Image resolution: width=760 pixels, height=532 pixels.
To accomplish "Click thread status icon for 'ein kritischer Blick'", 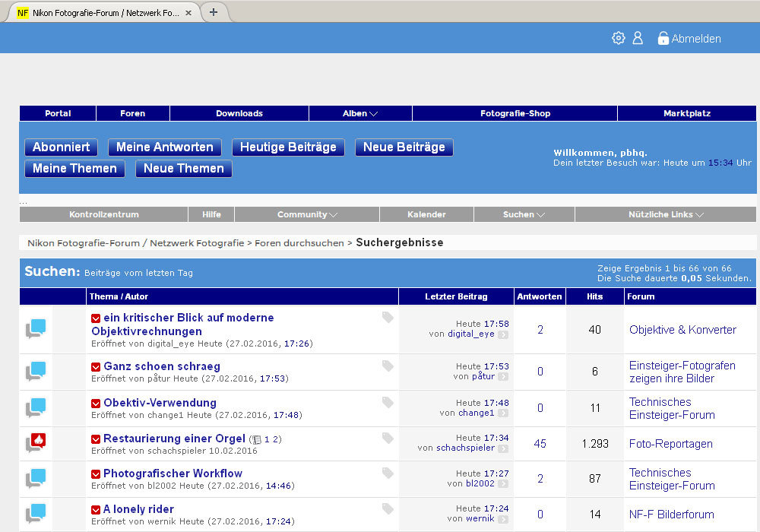I will click(x=36, y=328).
